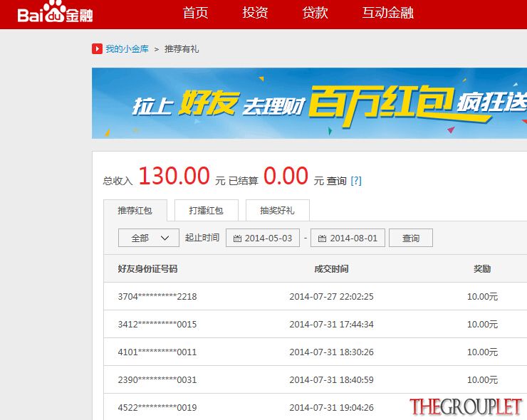Select ID 4101**********0011 cell

coord(157,352)
